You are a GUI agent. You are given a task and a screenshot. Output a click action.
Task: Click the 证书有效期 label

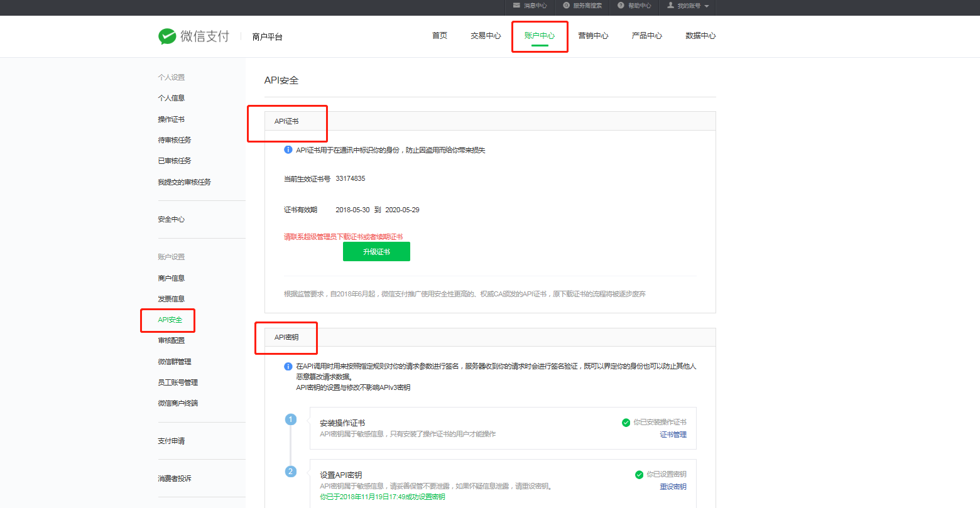[x=301, y=210]
